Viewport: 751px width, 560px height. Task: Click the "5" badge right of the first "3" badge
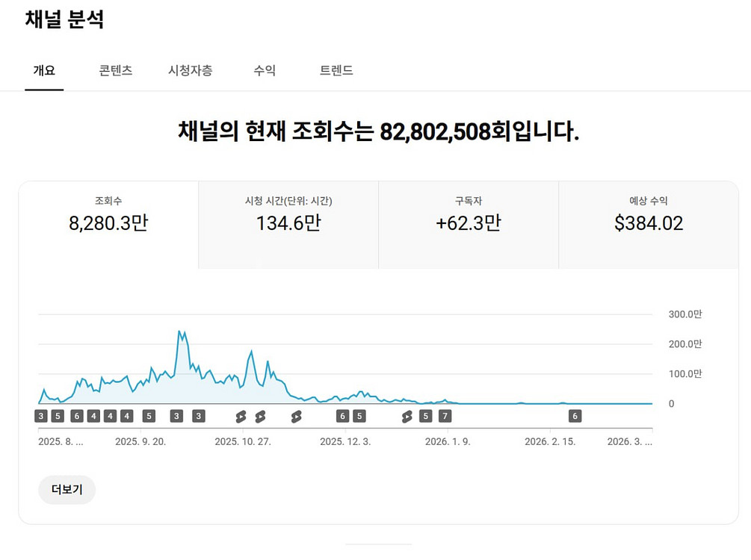click(x=58, y=416)
